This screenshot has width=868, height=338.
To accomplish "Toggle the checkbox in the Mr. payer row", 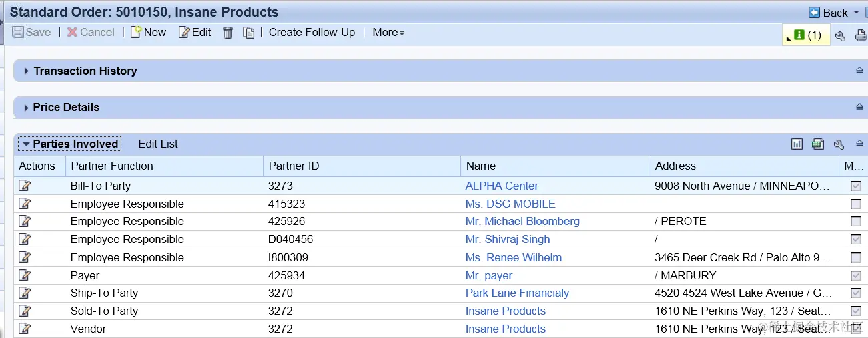I will pos(855,275).
